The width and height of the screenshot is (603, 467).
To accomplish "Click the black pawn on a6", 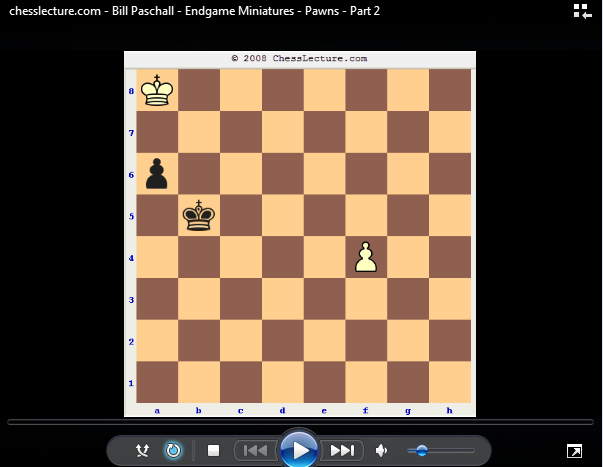I will [x=157, y=173].
